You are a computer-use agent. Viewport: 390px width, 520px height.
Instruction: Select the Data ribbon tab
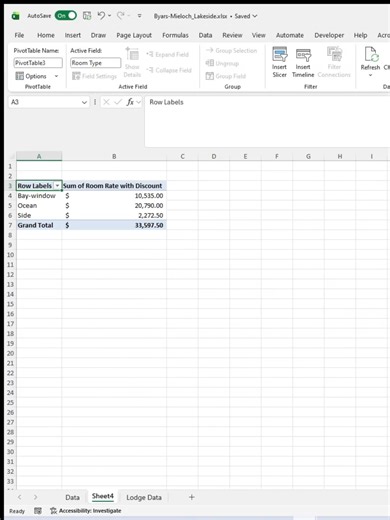[205, 35]
